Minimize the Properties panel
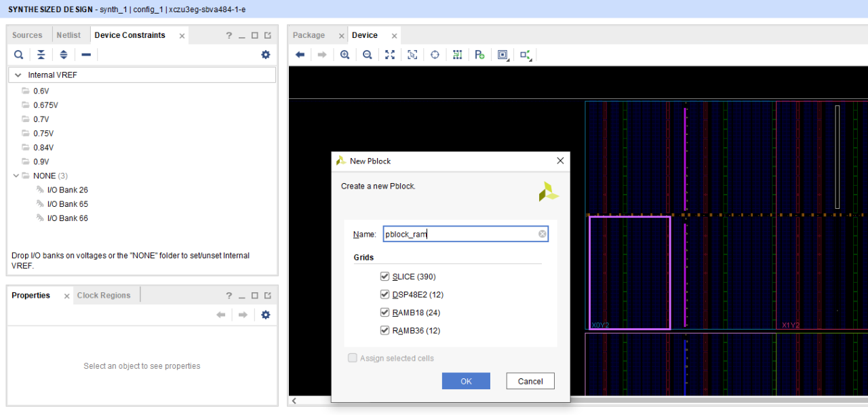 [x=242, y=296]
